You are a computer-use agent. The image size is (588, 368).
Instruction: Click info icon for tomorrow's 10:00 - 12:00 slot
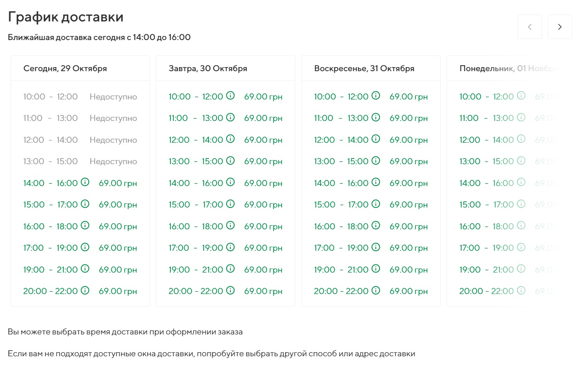[230, 95]
